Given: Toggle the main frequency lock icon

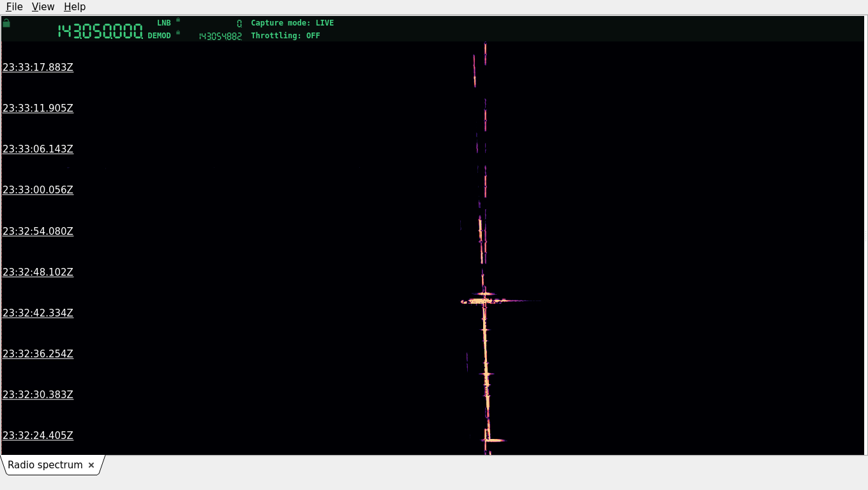Looking at the screenshot, I should point(6,23).
